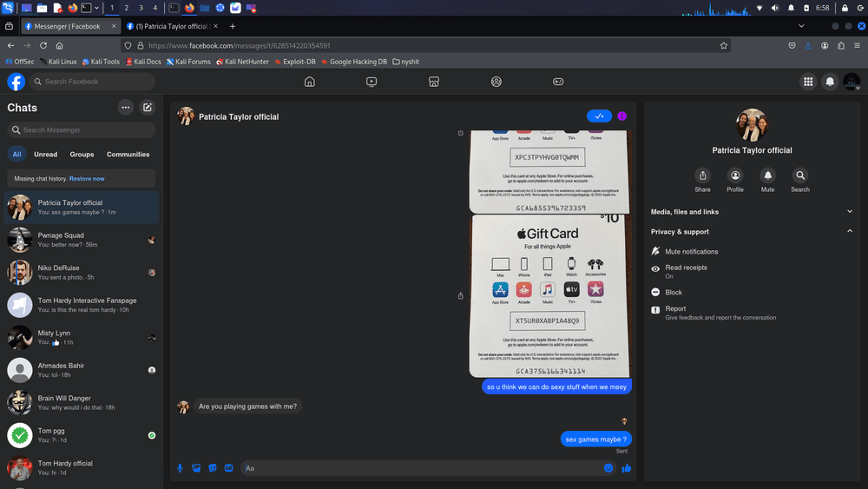The width and height of the screenshot is (868, 489).
Task: Open Kali Tools bookmark
Action: (101, 62)
